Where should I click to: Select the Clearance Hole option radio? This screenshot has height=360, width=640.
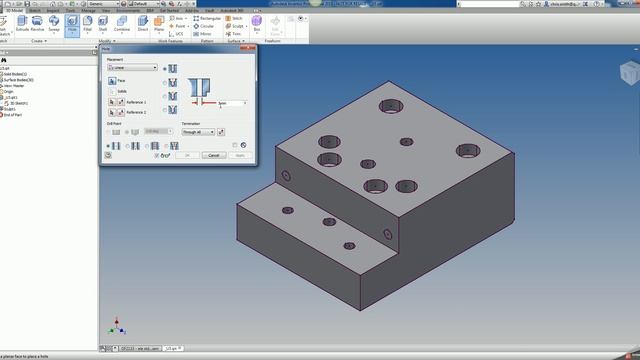point(127,146)
